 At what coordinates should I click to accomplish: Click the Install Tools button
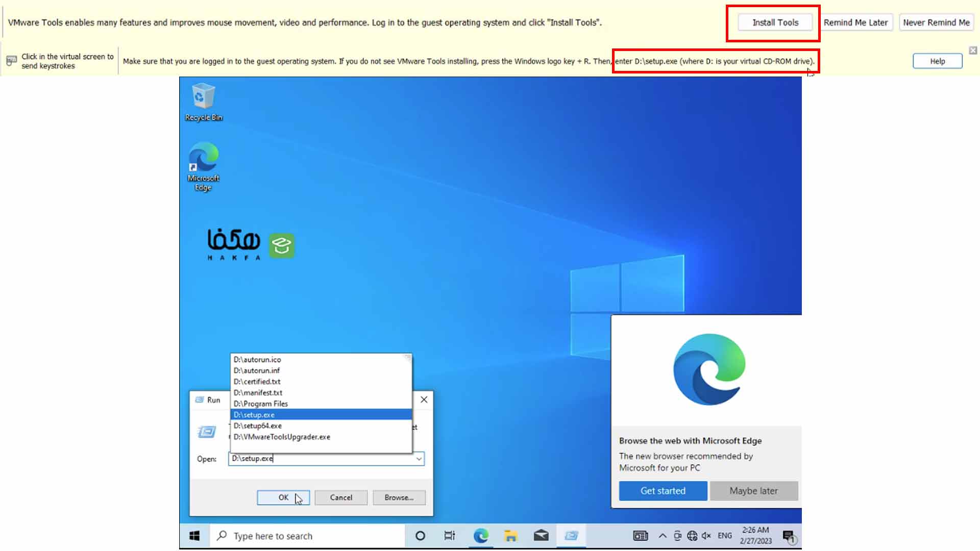click(x=775, y=22)
